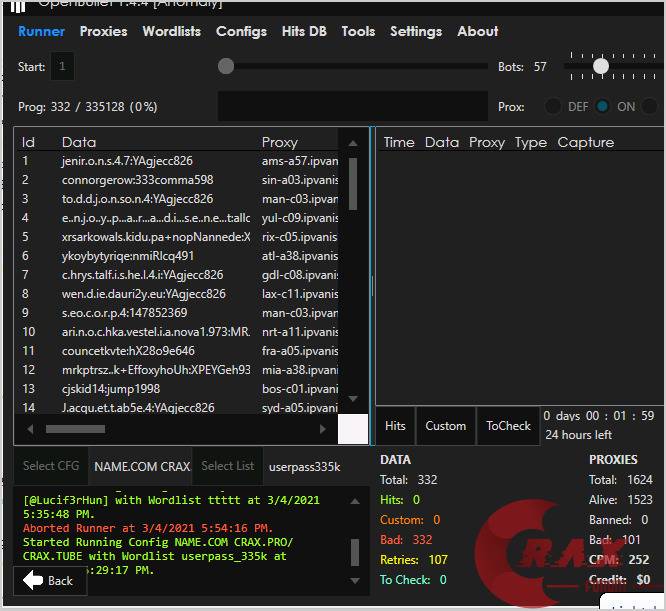The height and width of the screenshot is (611, 666).
Task: Click the NAME.COM CRAX config name
Action: [x=142, y=467]
